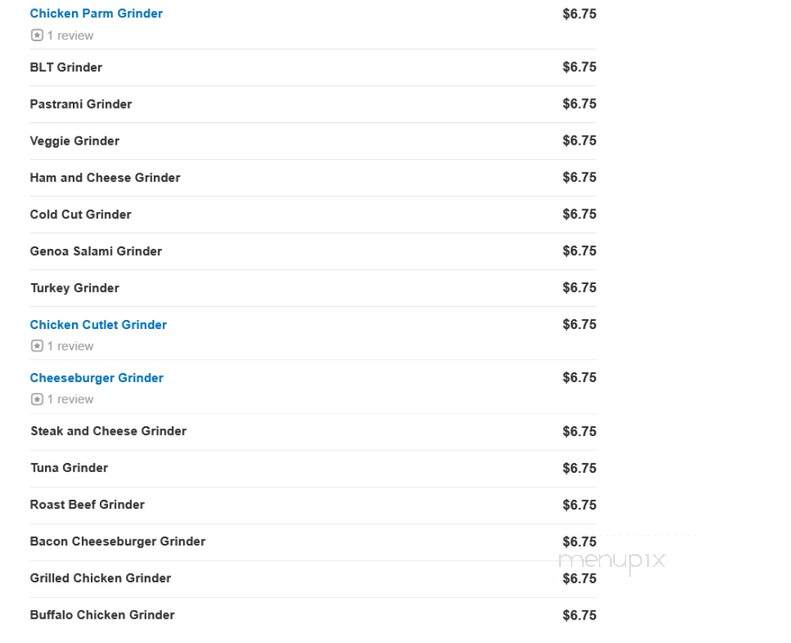791x643 pixels.
Task: View the 1 review under Chicken Cutlet Grinder
Action: [x=70, y=346]
